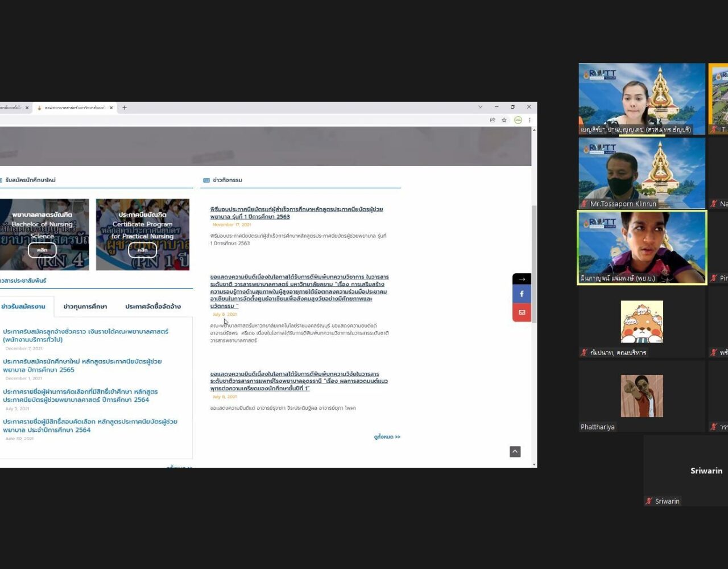Click scrollbar up arrow in browser window
Viewport: 728px width, 569px height.
534,130
